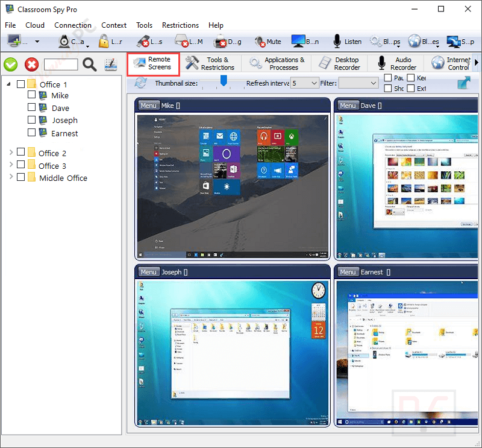Check the Office 1 group checkbox

(x=21, y=84)
